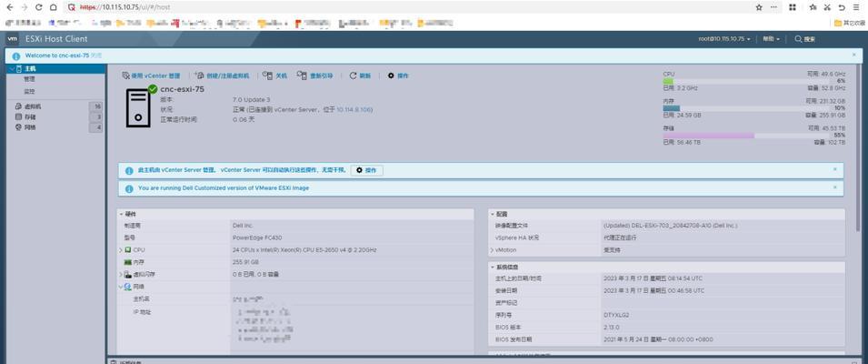
Task: Open the browser hamburger menu
Action: pos(856,7)
